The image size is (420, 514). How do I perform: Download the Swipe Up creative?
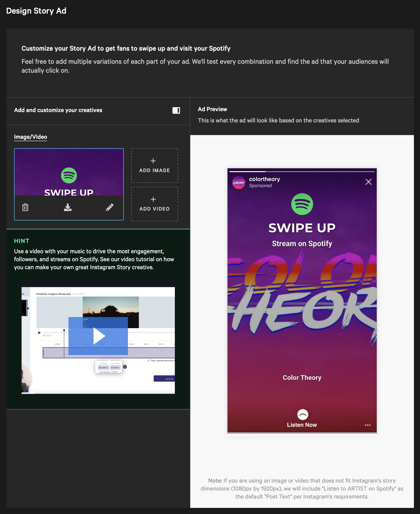click(x=68, y=207)
